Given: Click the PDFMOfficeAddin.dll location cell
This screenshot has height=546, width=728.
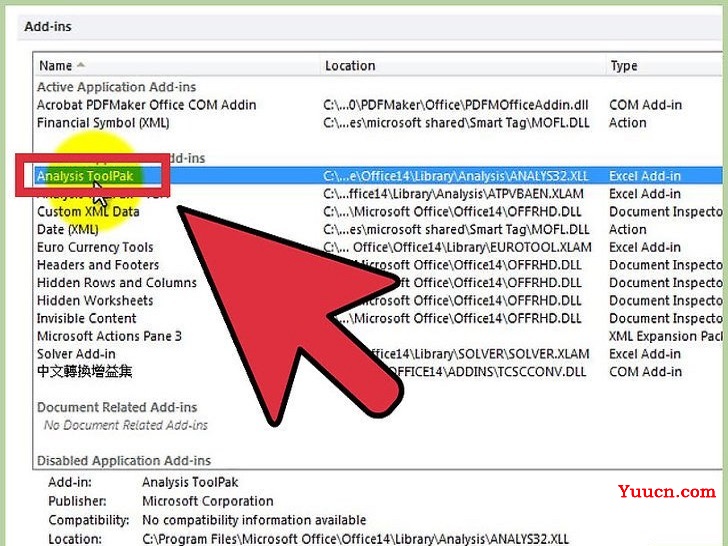Looking at the screenshot, I should point(456,105).
